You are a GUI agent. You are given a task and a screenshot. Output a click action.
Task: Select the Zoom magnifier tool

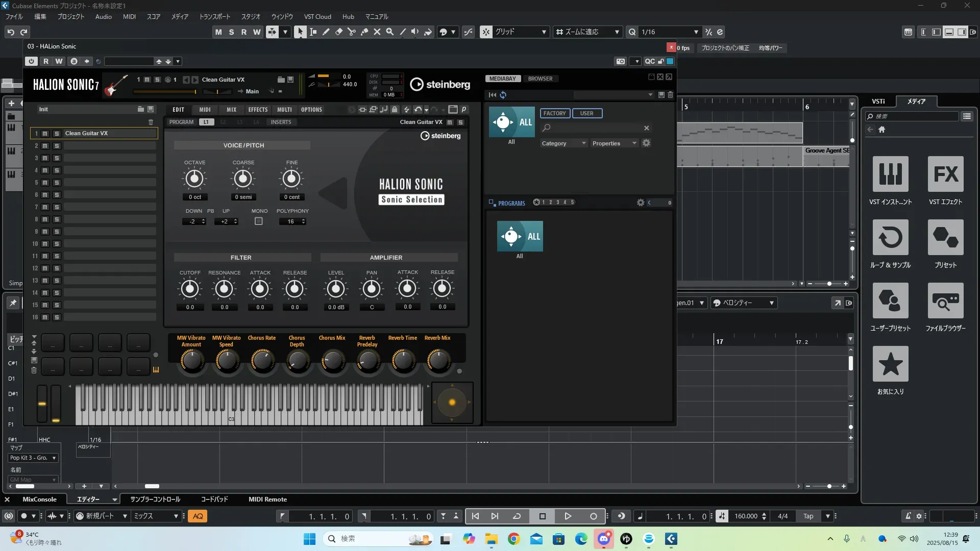pyautogui.click(x=390, y=32)
